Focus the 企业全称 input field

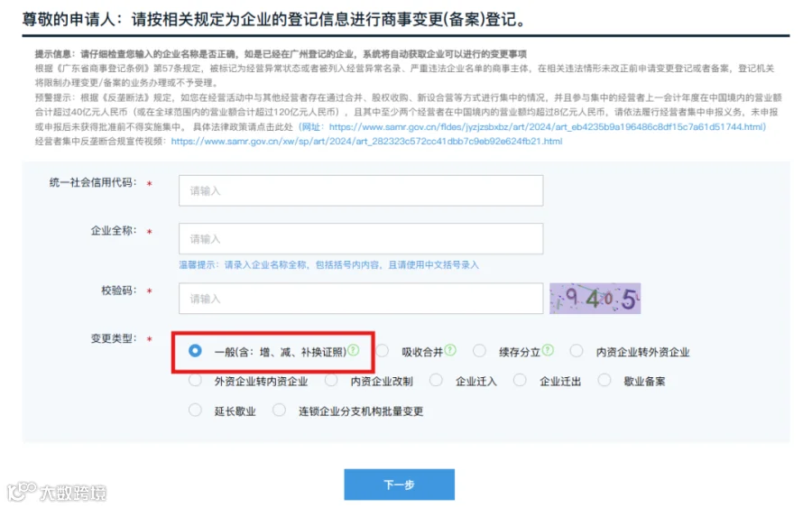(361, 239)
